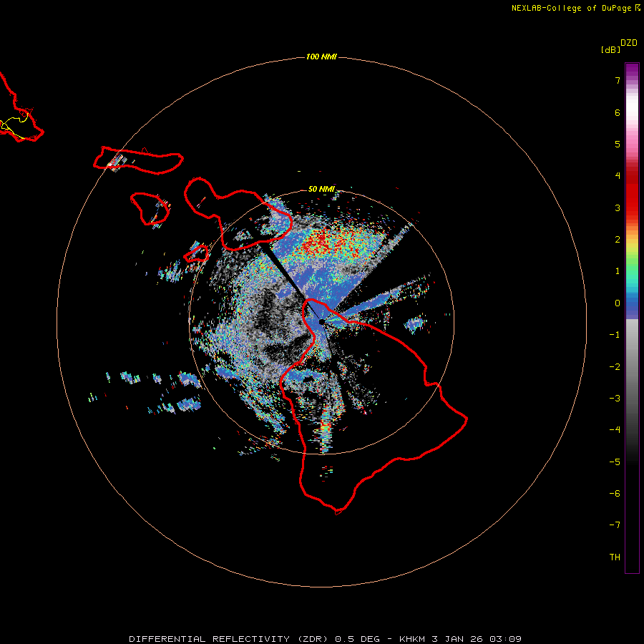Click the "3" value on the color scale
The image size is (644, 644).
pyautogui.click(x=618, y=208)
